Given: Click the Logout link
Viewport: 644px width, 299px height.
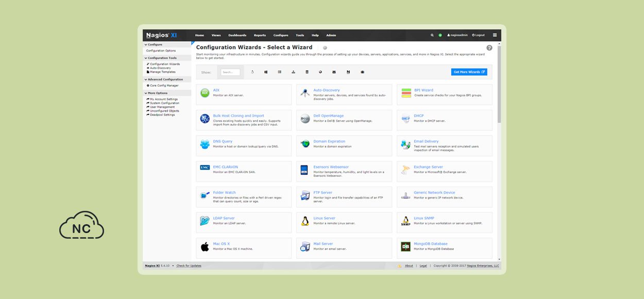Looking at the screenshot, I should 479,35.
